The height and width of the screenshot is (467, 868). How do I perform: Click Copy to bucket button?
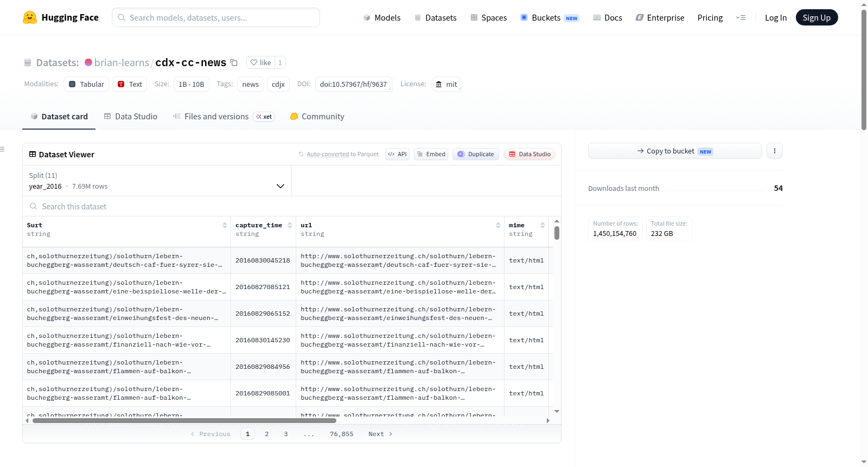[675, 151]
